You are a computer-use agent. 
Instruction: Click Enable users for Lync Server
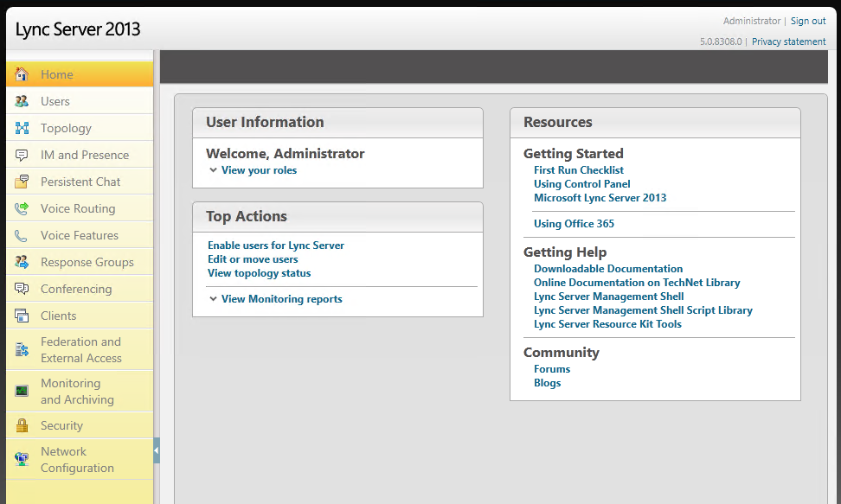276,245
